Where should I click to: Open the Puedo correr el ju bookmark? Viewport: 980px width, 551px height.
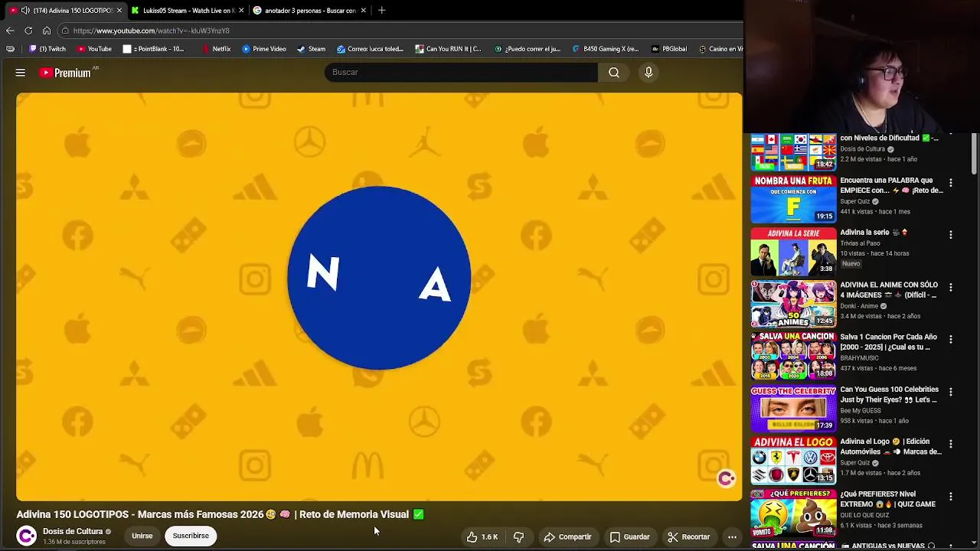(528, 49)
